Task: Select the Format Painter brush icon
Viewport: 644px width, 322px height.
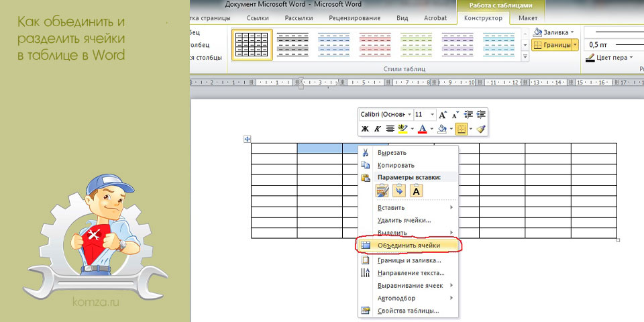Action: 482,129
